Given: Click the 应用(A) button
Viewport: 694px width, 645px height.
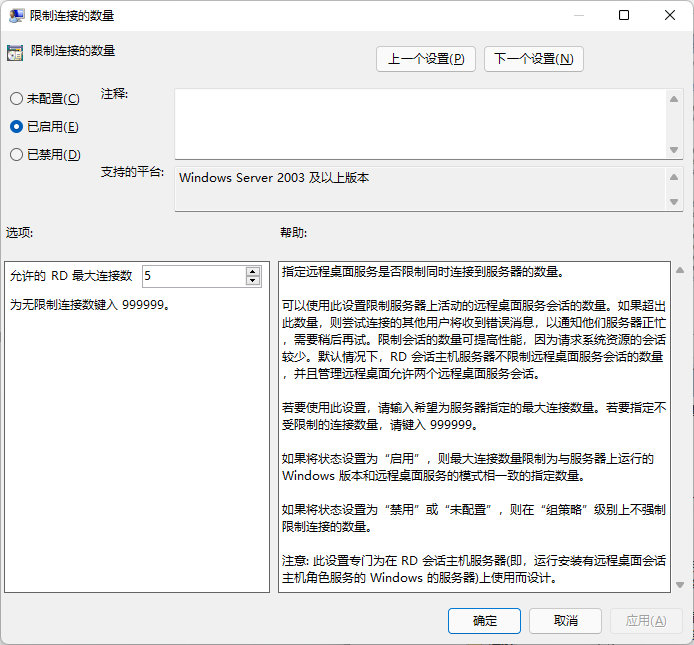Looking at the screenshot, I should tap(646, 621).
